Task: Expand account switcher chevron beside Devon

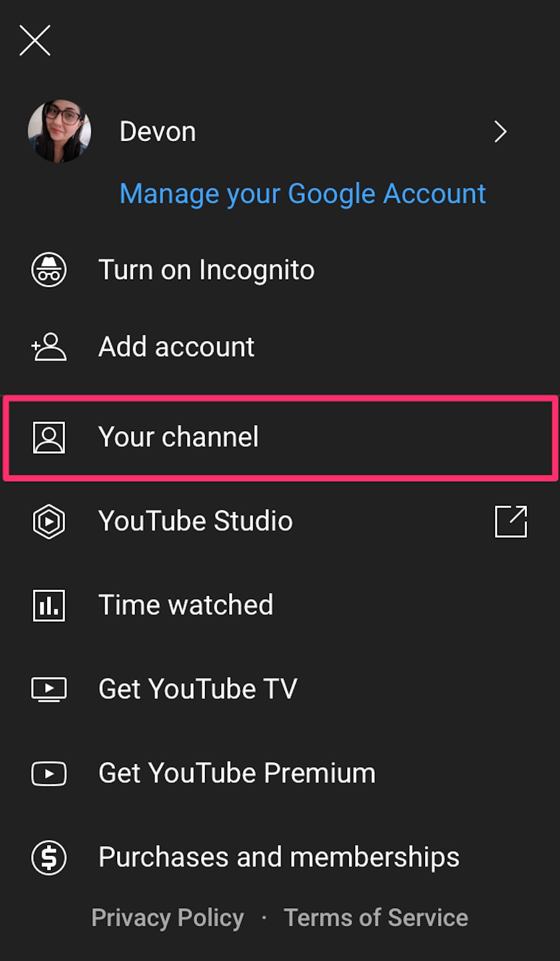Action: pyautogui.click(x=500, y=132)
